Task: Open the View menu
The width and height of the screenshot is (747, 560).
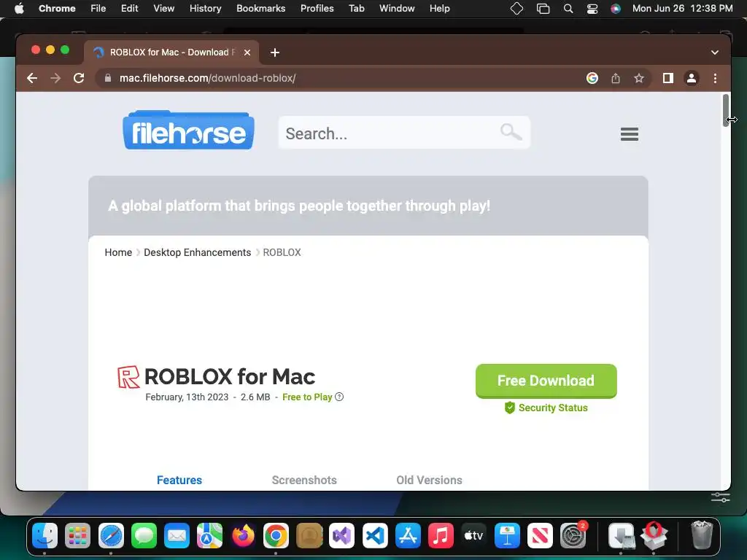Action: click(164, 9)
